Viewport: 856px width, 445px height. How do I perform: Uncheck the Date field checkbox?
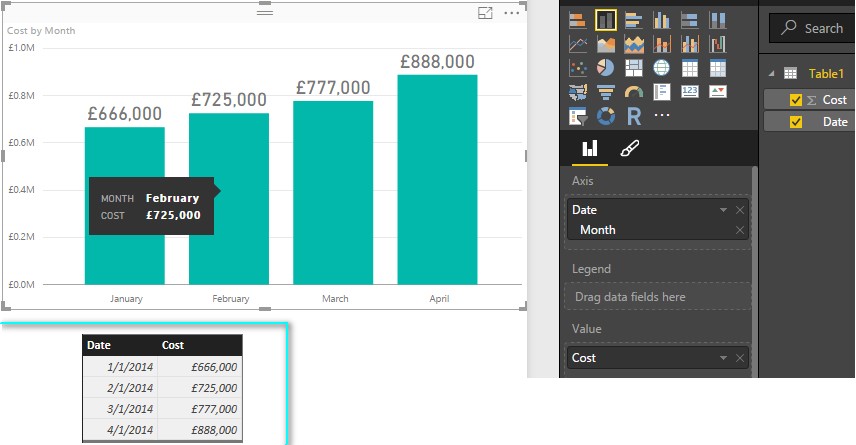tap(796, 122)
